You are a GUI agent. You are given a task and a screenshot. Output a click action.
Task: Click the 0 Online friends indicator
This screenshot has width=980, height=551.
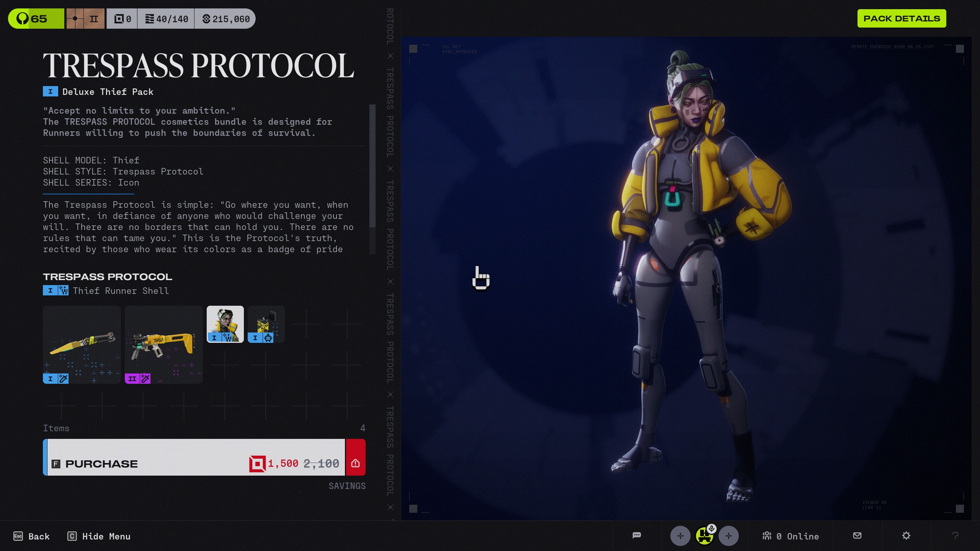tap(791, 536)
